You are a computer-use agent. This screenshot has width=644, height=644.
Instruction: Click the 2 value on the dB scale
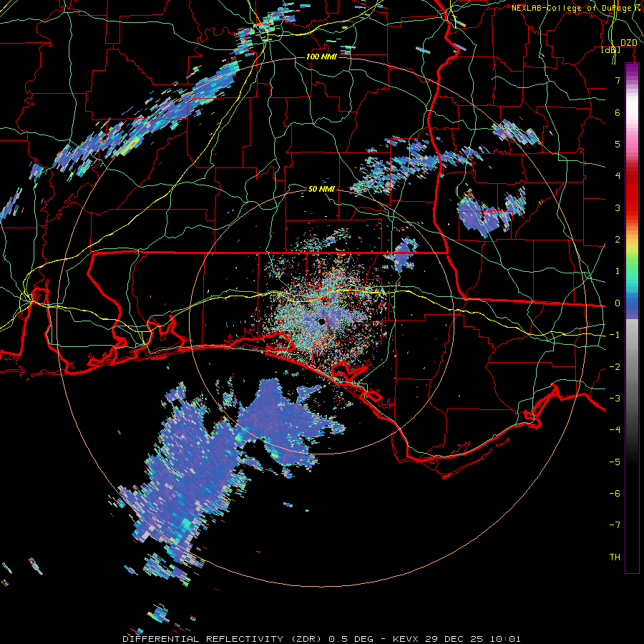pyautogui.click(x=618, y=240)
